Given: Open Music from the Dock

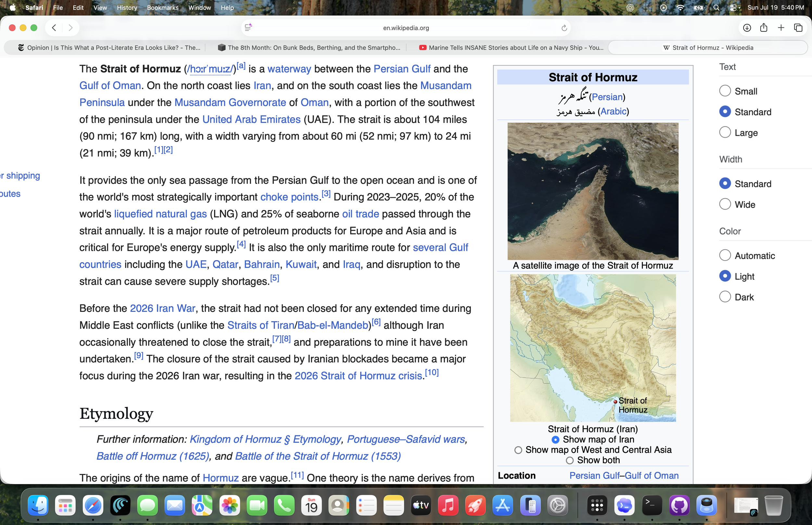Looking at the screenshot, I should point(448,505).
